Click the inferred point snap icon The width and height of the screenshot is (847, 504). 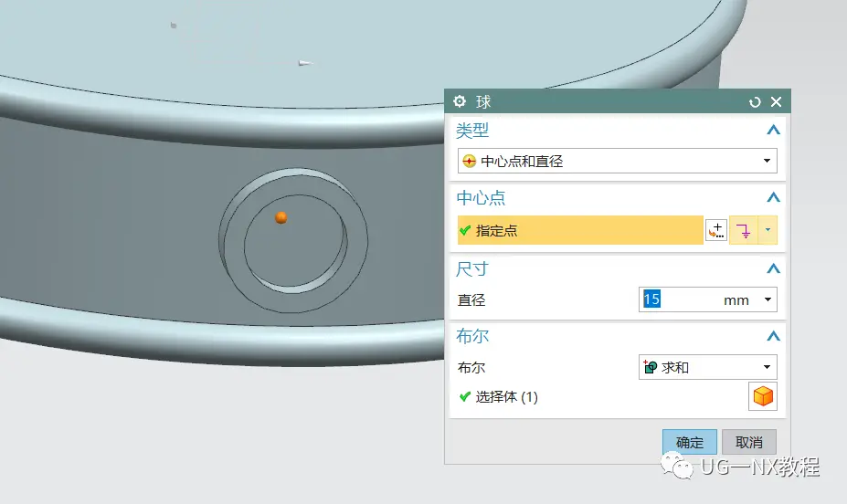(x=744, y=230)
